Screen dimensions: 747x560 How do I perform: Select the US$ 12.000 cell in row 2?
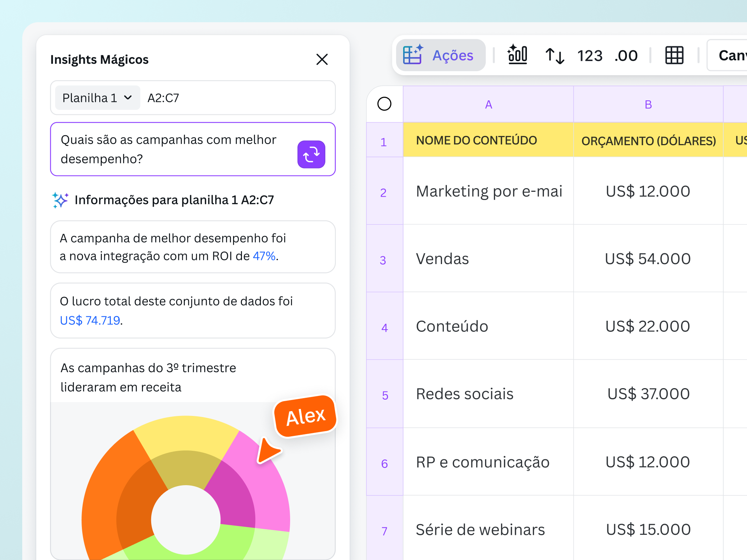click(648, 191)
